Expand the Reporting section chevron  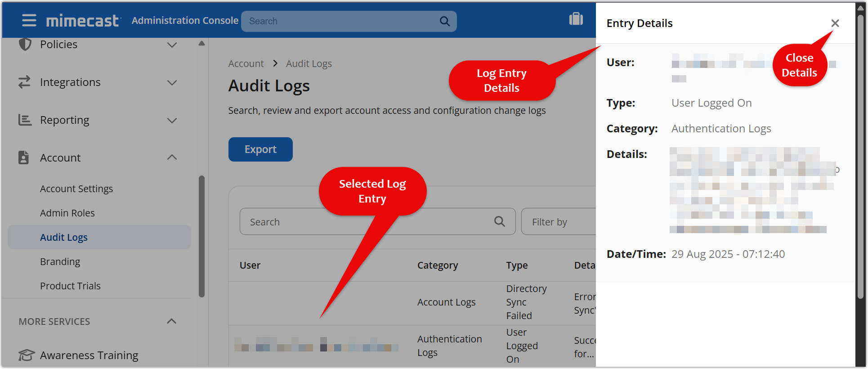(x=172, y=121)
